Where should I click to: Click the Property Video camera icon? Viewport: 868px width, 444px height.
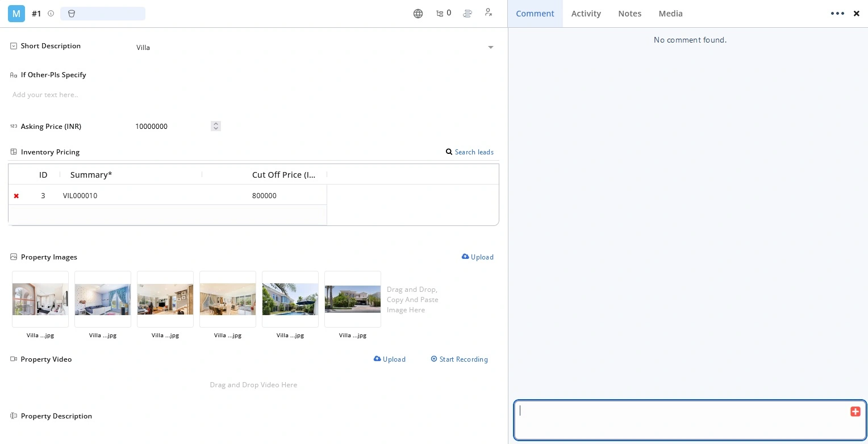(14, 359)
